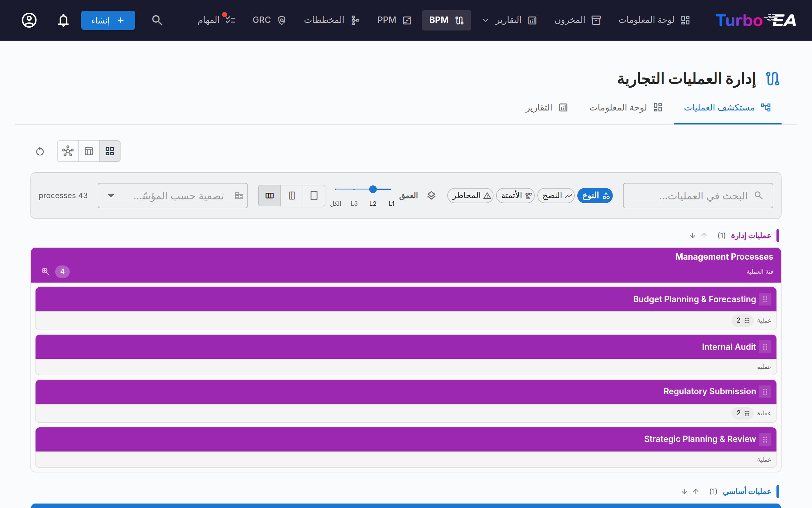The width and height of the screenshot is (812, 508).
Task: Select the لوحة المعلومات tab under page title
Action: (625, 108)
